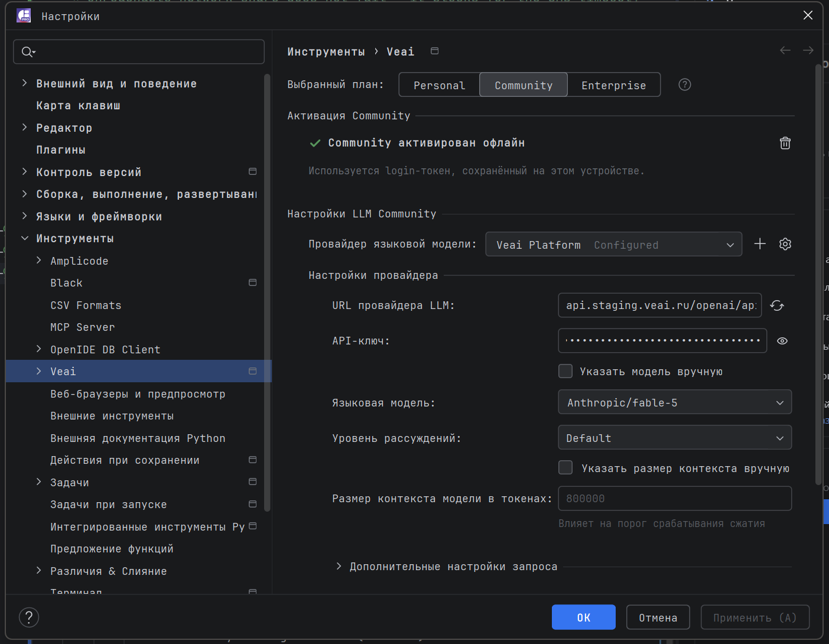Close the Настройки dialog
The width and height of the screenshot is (829, 644).
808,15
